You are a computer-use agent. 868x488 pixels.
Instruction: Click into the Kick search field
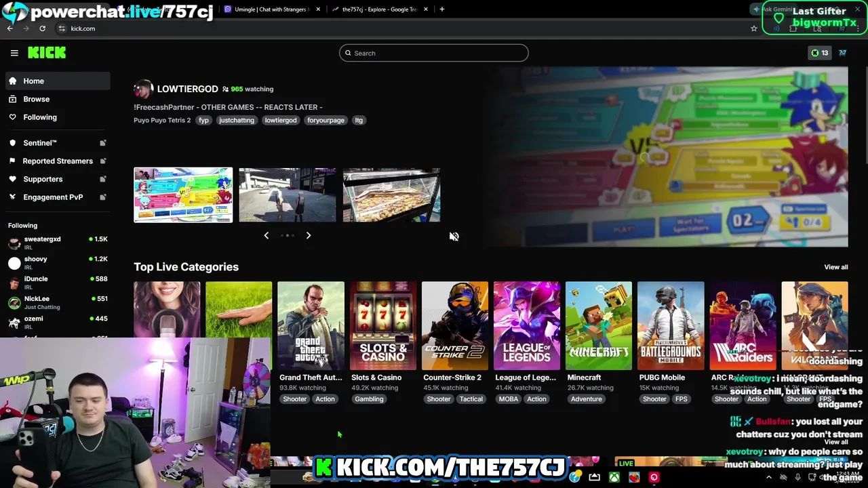[434, 53]
